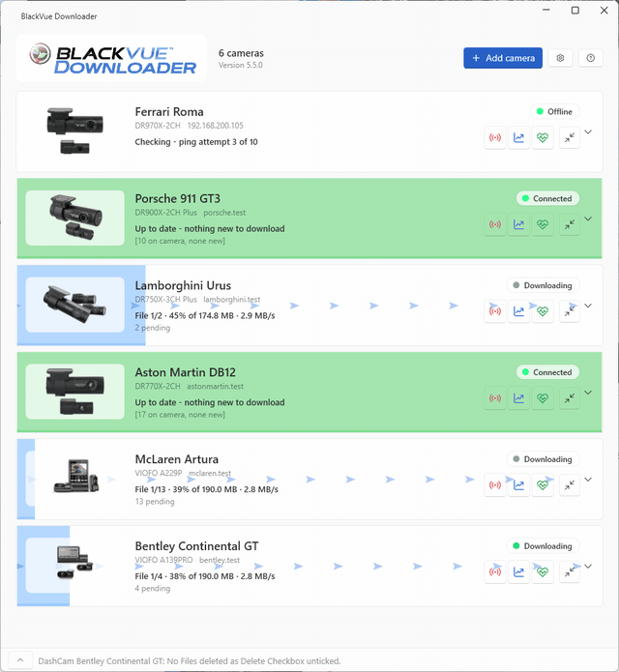
Task: Click the red ping icon for Ferrari Roma
Action: pos(495,137)
